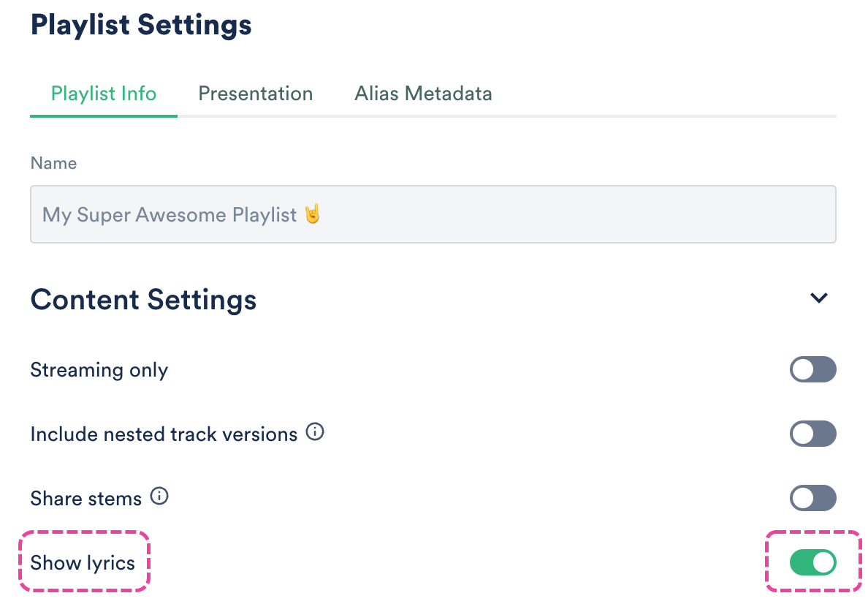Click the rock hand emoji in the Name field
The width and height of the screenshot is (868, 604).
[x=313, y=214]
